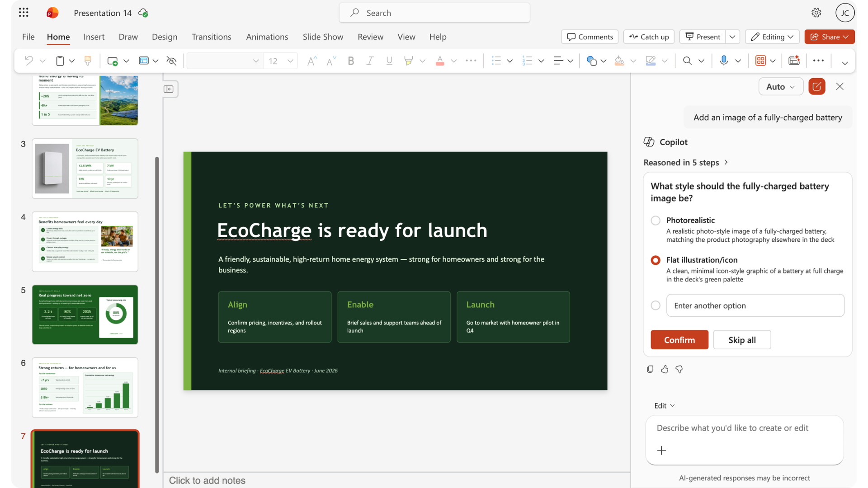Click the Skip all button
Image resolution: width=868 pixels, height=488 pixels.
click(742, 340)
